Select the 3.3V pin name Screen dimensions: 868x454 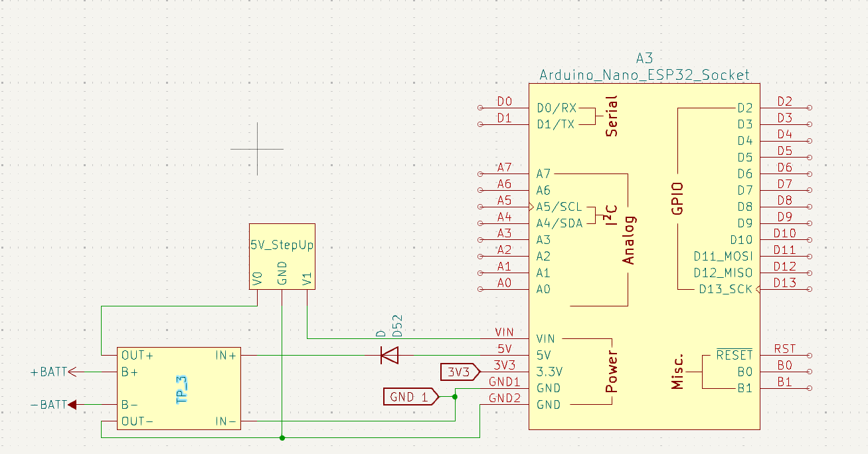pyautogui.click(x=549, y=372)
